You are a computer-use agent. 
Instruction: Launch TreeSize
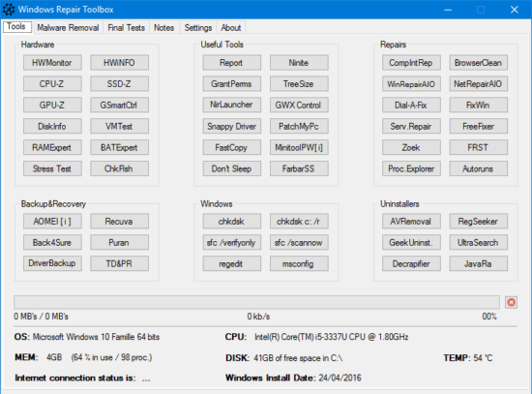(299, 84)
